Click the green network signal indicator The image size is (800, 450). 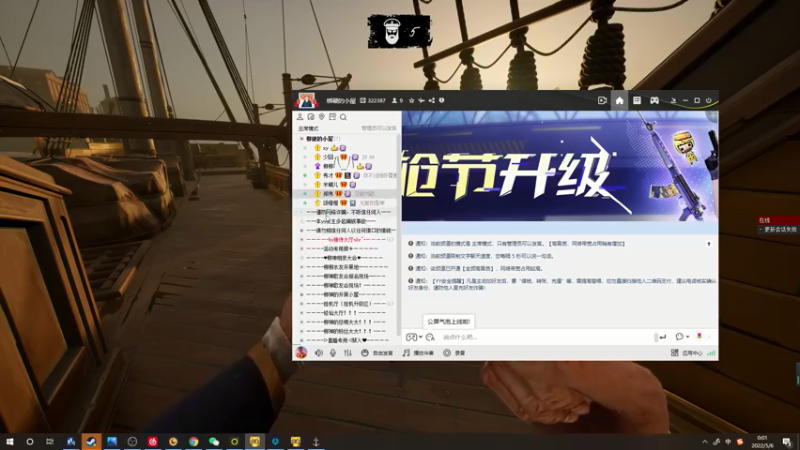[711, 353]
